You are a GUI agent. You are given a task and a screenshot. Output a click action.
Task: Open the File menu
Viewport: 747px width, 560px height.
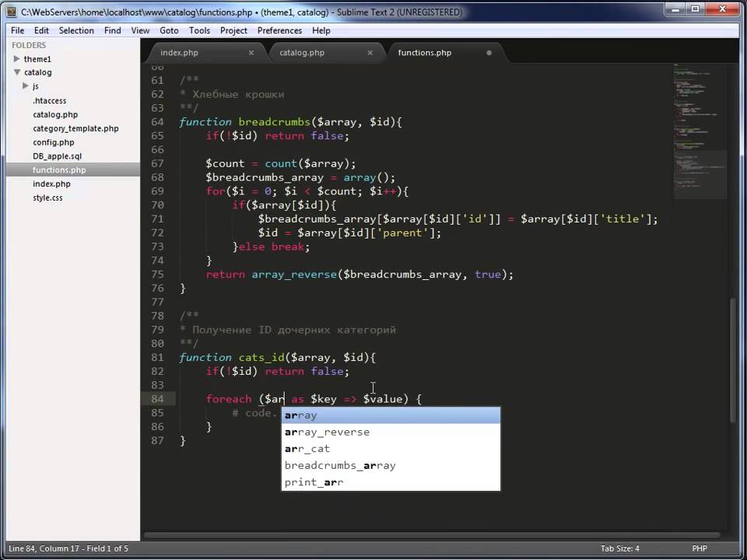17,30
